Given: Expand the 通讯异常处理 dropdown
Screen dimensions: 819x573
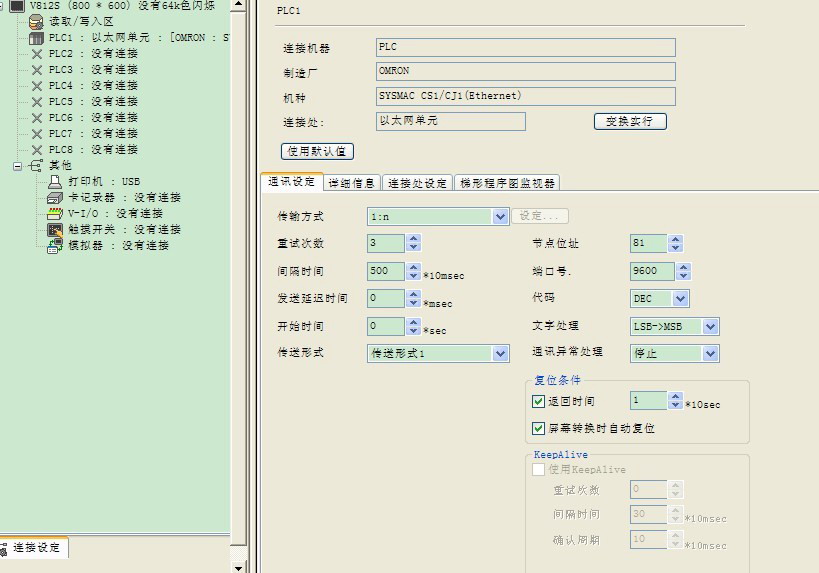Looking at the screenshot, I should pos(710,354).
